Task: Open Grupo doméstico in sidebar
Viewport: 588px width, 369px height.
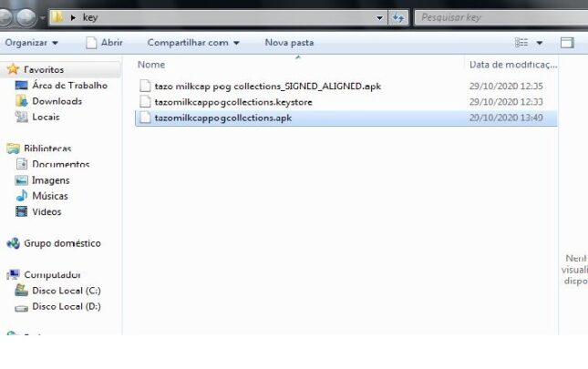Action: click(62, 243)
